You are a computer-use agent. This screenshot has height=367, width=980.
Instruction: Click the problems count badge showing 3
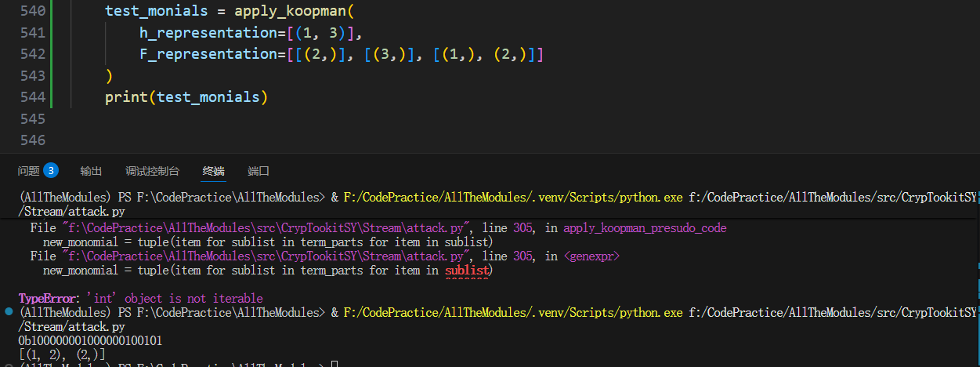pyautogui.click(x=51, y=171)
